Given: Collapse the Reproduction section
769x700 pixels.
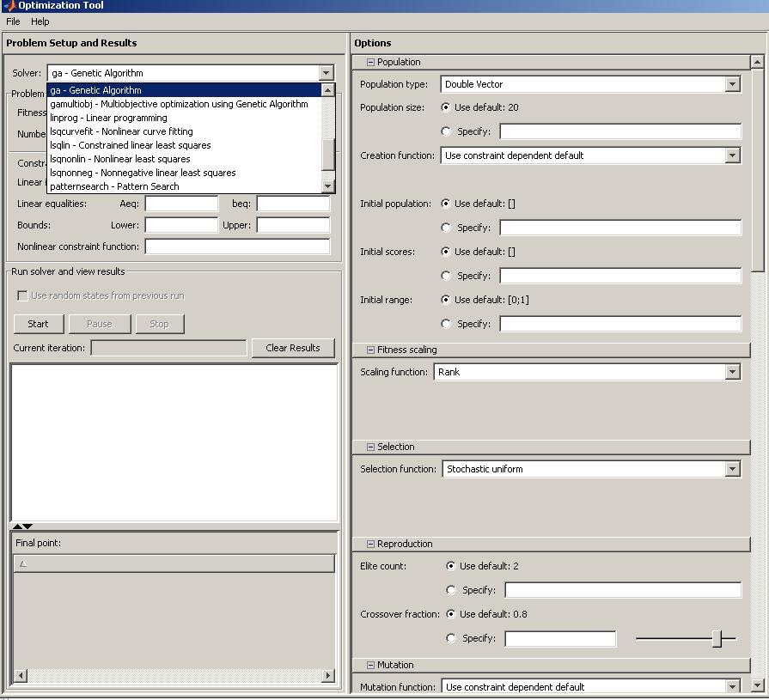Looking at the screenshot, I should tap(371, 545).
